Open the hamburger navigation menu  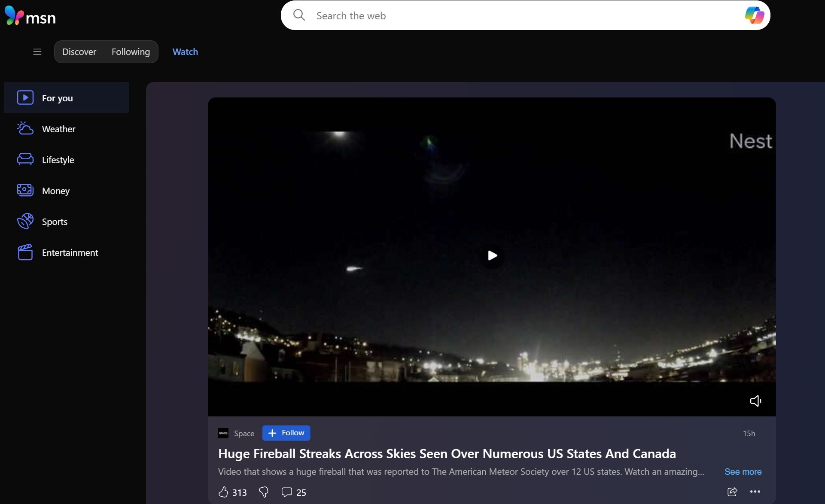coord(37,52)
